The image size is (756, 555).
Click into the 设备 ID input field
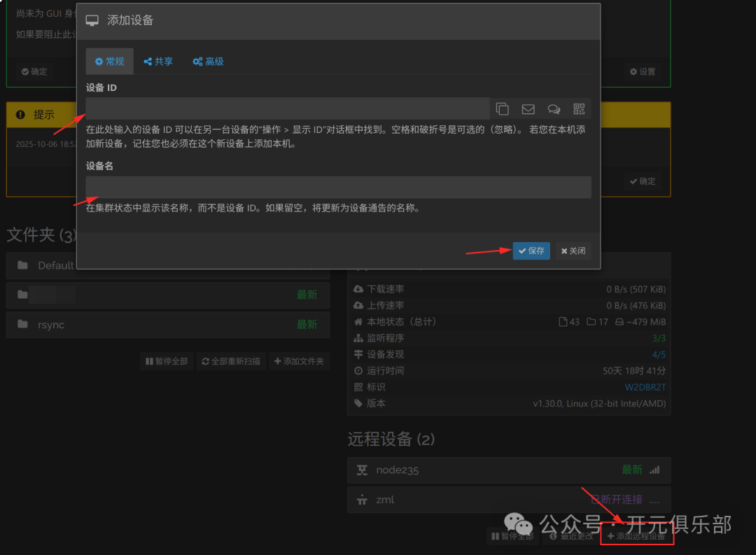pos(287,108)
